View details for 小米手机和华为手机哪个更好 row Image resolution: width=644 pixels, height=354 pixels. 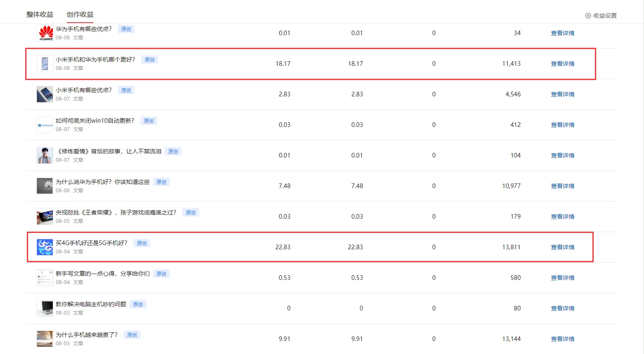tap(563, 64)
